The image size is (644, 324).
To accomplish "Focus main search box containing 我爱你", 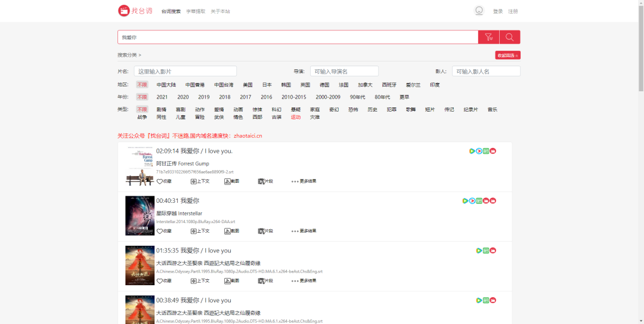I will pos(298,37).
